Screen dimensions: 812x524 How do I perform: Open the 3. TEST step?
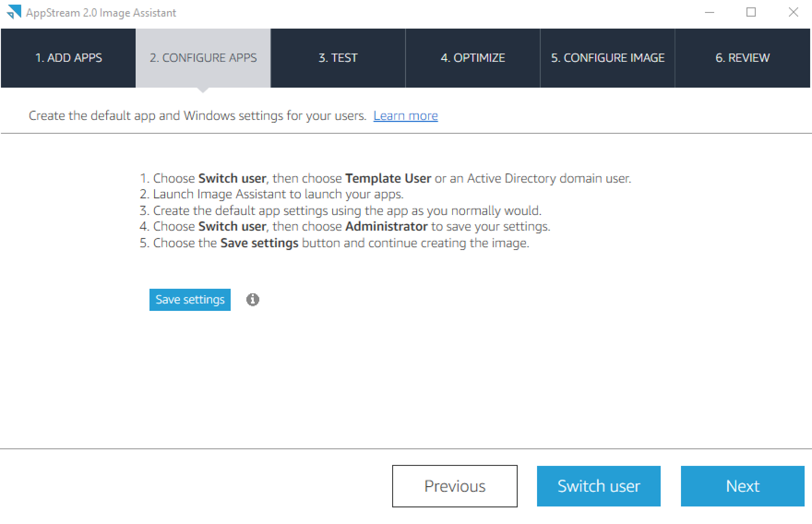pos(338,58)
